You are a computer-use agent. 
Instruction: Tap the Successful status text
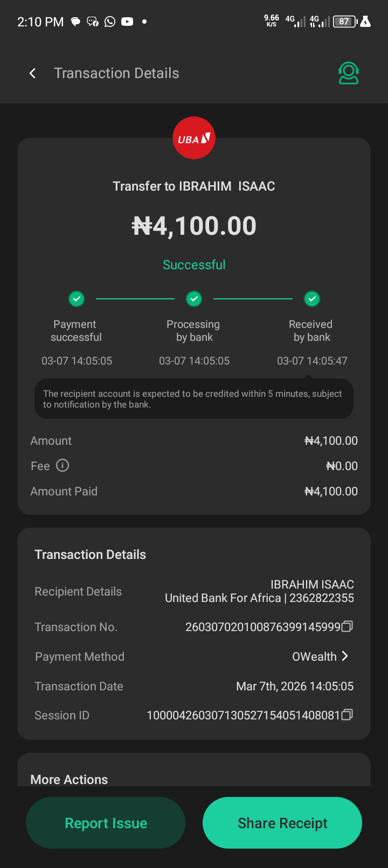194,265
